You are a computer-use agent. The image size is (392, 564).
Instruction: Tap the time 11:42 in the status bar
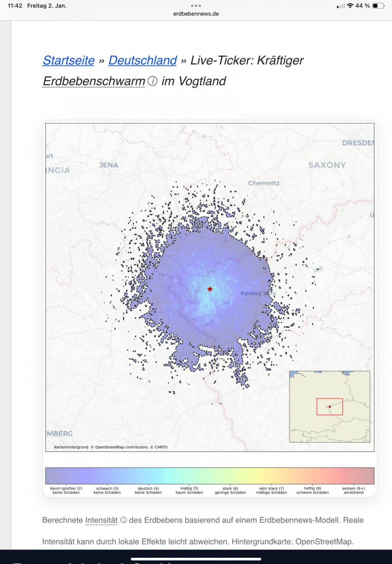[x=15, y=6]
